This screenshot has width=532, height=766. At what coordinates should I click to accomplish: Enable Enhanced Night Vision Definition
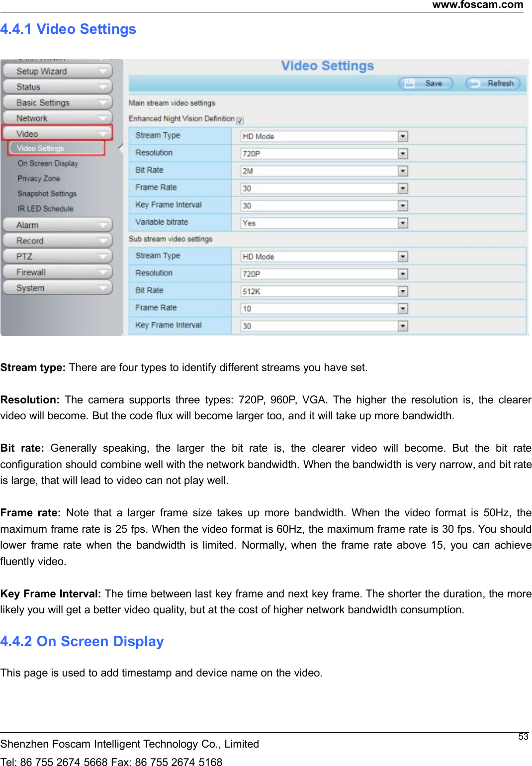[x=240, y=119]
